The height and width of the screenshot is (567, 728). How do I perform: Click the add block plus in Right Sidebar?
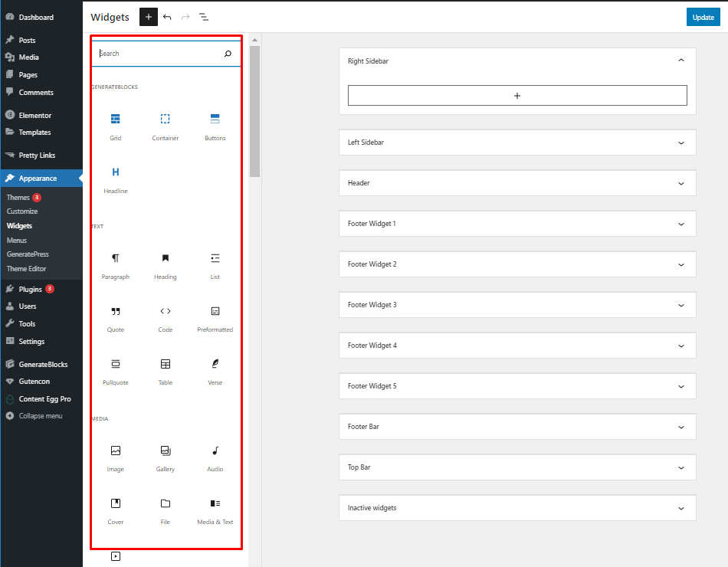(x=517, y=95)
